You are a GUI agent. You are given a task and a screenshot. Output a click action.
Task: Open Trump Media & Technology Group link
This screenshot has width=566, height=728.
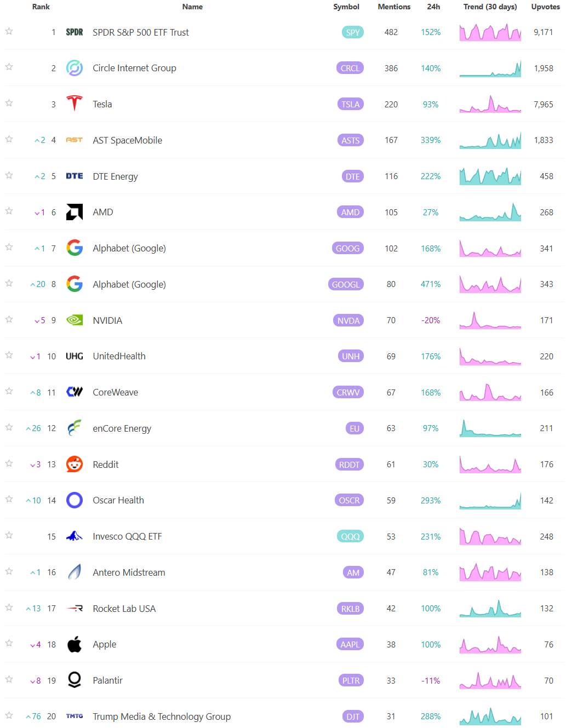[x=162, y=716]
